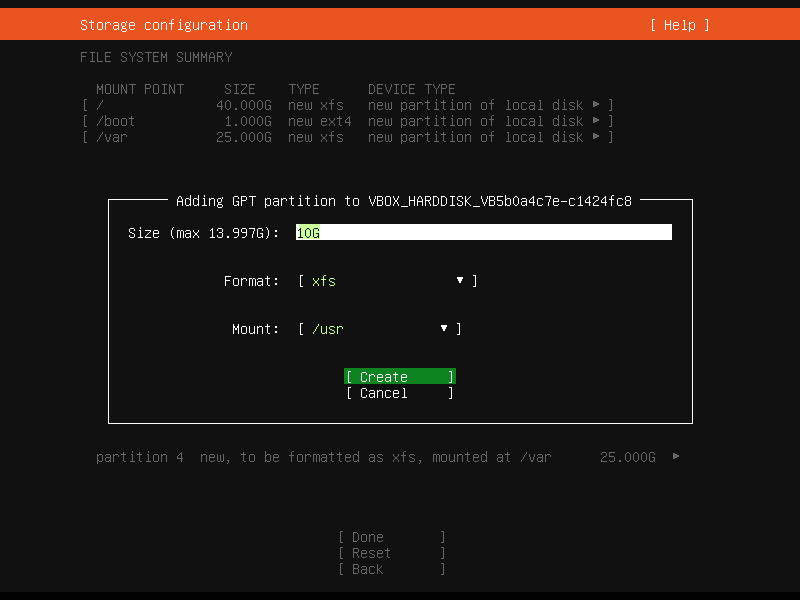Screen dimensions: 800x600
Task: Choose /usr as the Mount value
Action: (x=326, y=328)
